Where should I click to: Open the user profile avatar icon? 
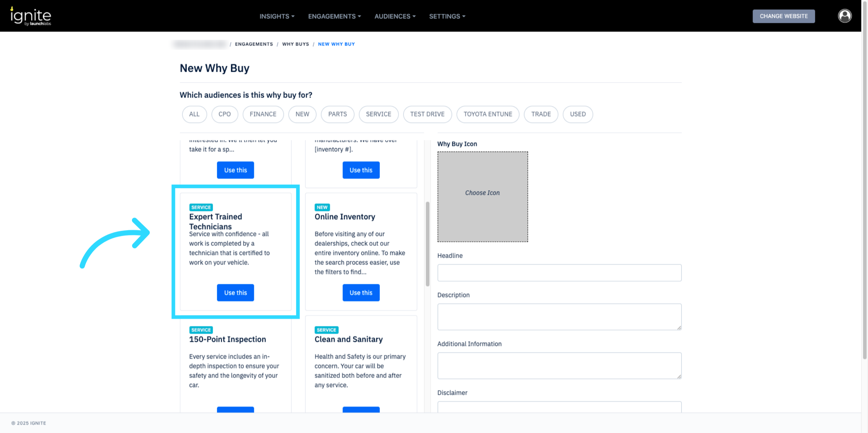point(844,16)
